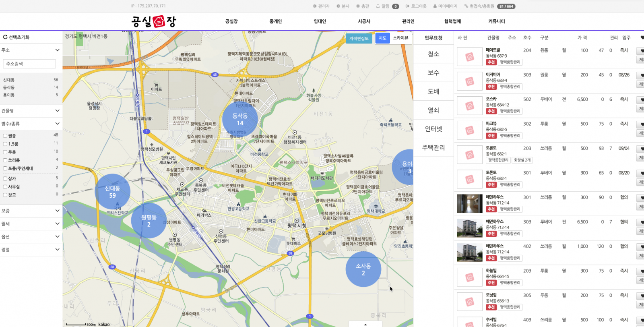
Task: Switch map to 스카이뷰
Action: pos(400,38)
